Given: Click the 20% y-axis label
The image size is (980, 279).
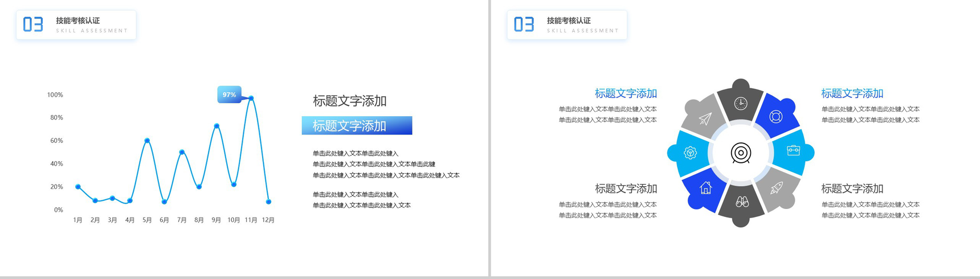Looking at the screenshot, I should point(56,187).
